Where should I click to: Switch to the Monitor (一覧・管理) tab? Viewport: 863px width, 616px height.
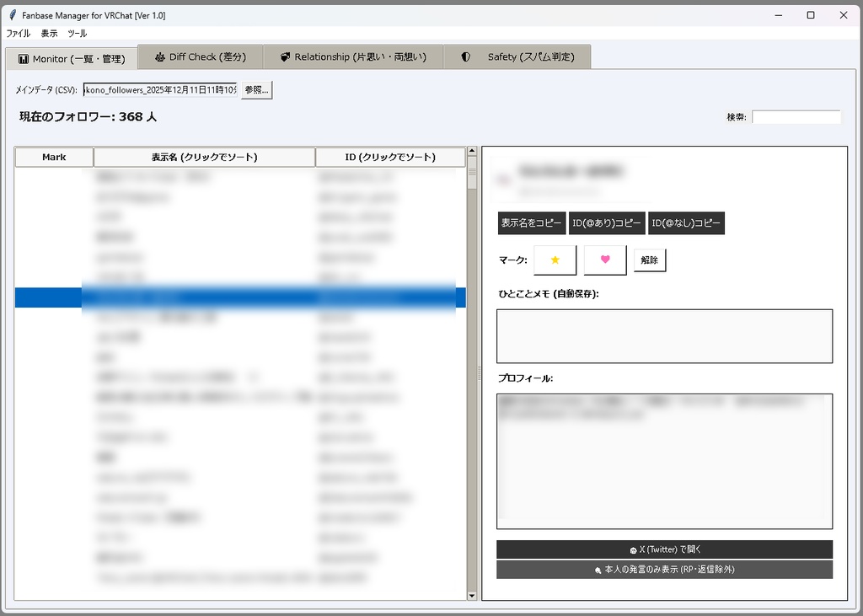pyautogui.click(x=72, y=58)
